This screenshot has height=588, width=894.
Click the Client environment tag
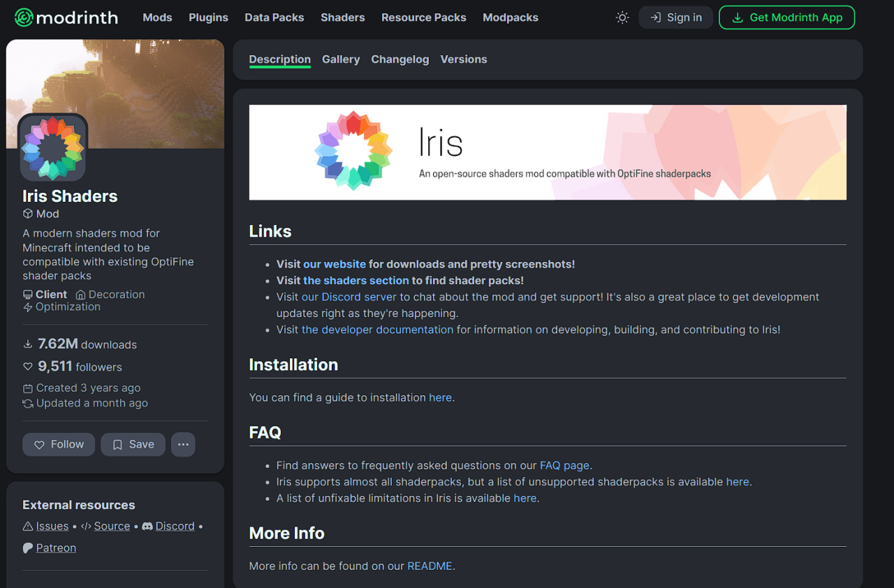click(45, 295)
